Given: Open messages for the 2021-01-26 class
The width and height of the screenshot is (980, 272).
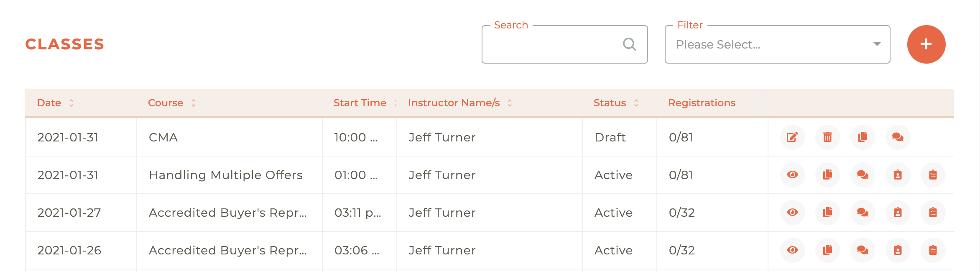Looking at the screenshot, I should (862, 250).
